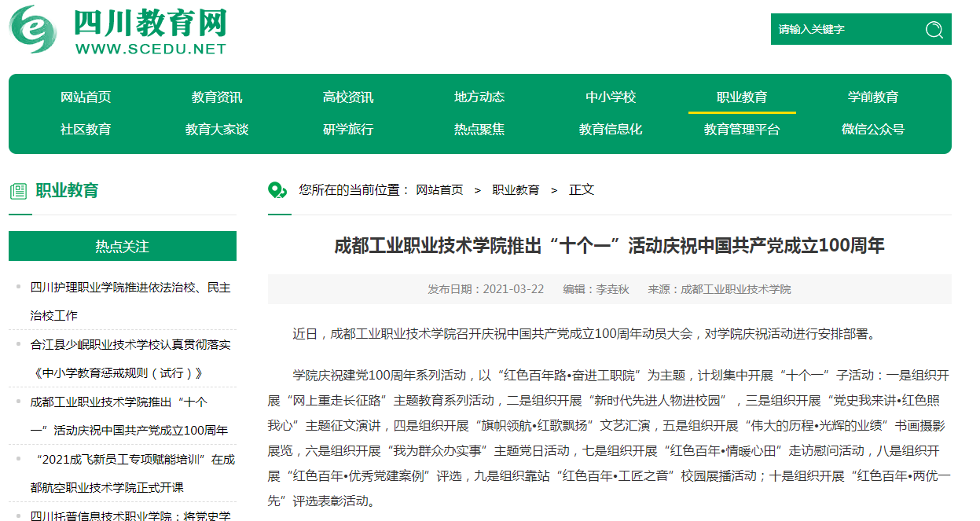This screenshot has height=521, width=980.
Task: Open the 社区教育 navigation item
Action: [x=86, y=130]
